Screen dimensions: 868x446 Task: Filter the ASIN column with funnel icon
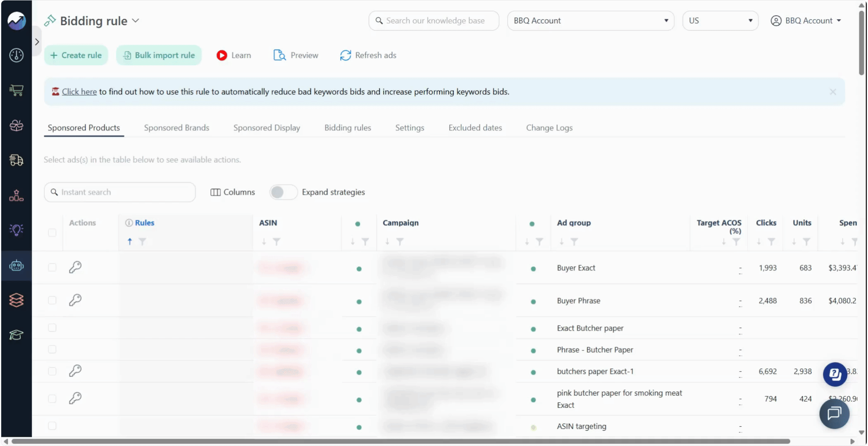tap(277, 242)
